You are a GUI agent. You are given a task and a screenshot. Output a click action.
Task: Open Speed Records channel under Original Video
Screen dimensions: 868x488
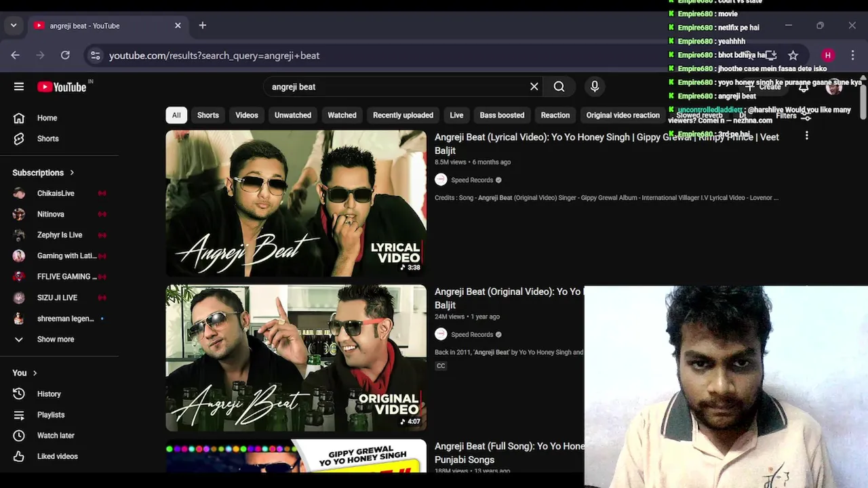[x=472, y=335]
